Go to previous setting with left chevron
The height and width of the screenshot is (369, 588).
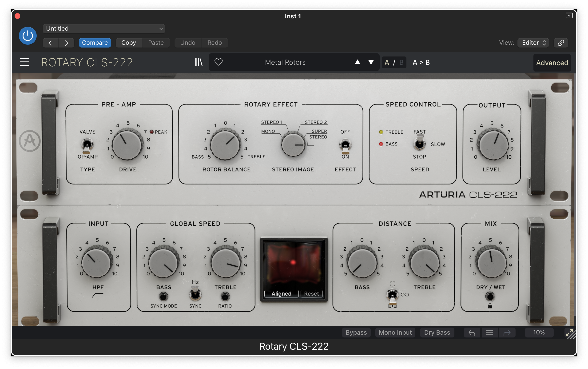[50, 43]
